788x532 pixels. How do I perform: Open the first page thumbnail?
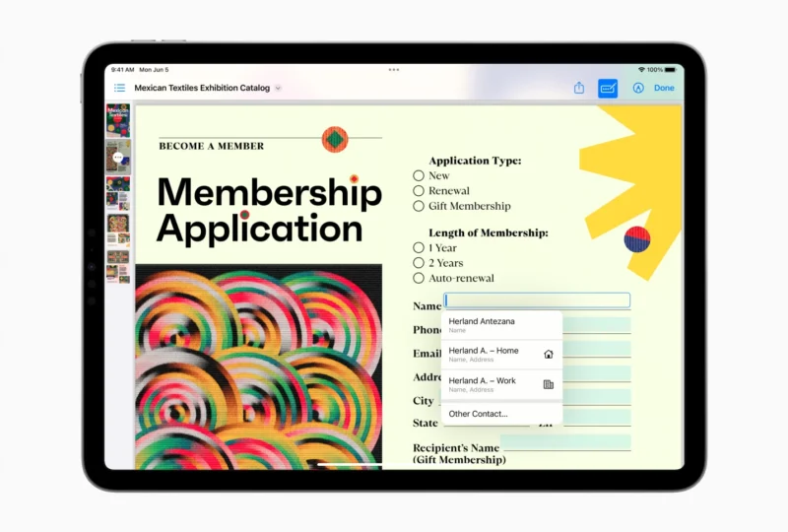pos(118,118)
